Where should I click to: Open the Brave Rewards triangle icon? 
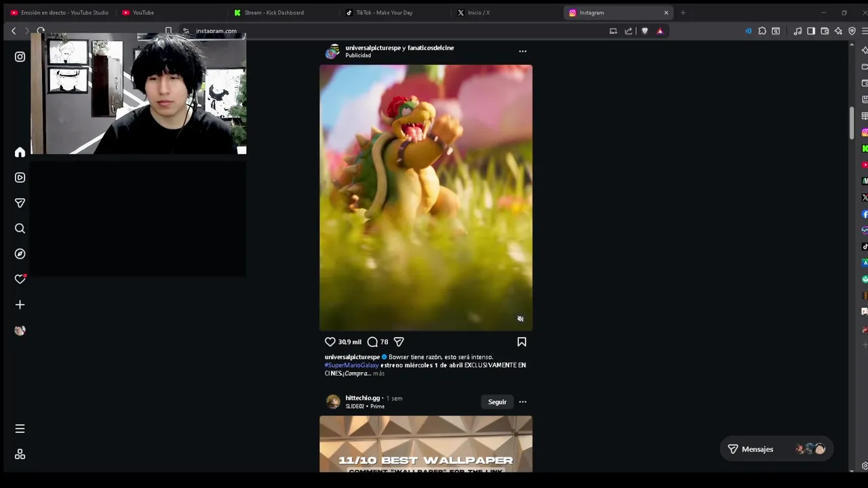[660, 30]
